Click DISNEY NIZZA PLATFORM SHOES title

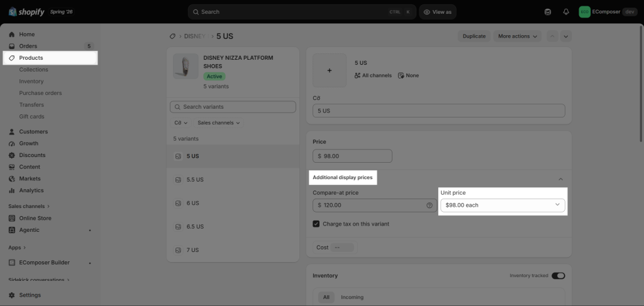pyautogui.click(x=238, y=62)
